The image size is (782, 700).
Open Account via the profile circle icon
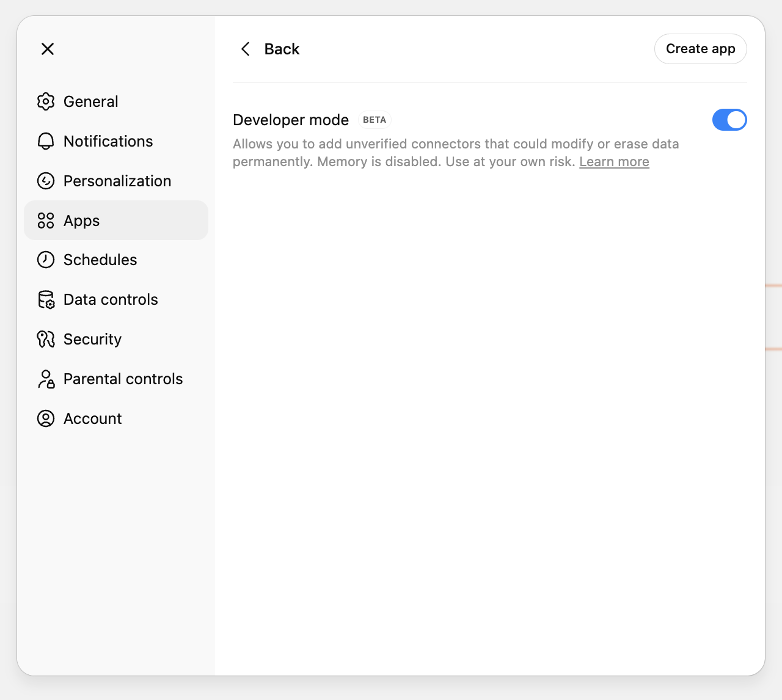click(x=45, y=418)
